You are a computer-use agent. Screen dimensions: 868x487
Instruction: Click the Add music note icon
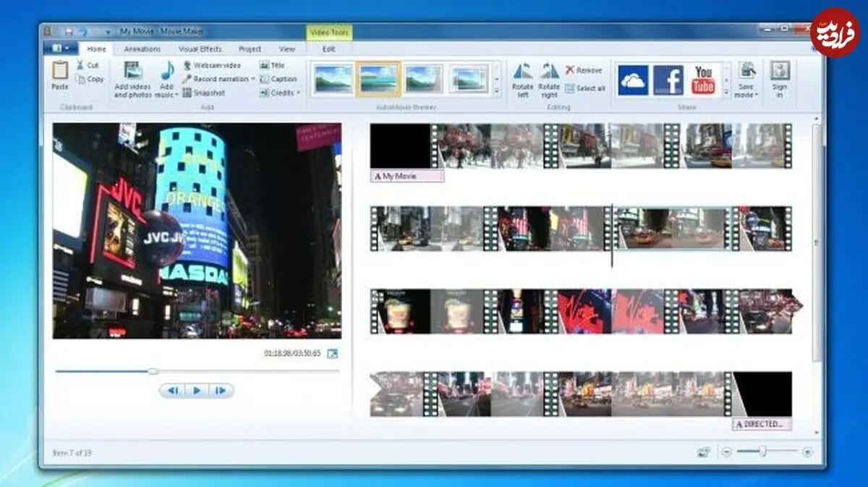(x=167, y=71)
